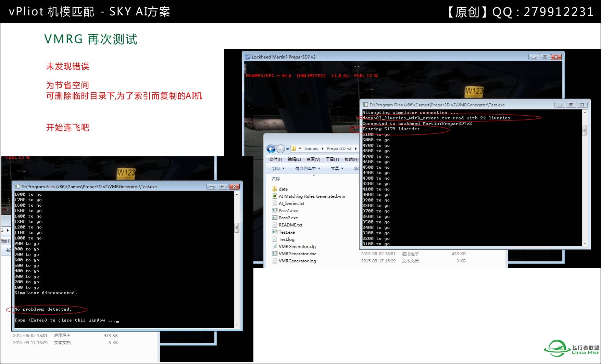Click right Test.exe console title icon
Screen dimensions: 601x364
(x=365, y=105)
